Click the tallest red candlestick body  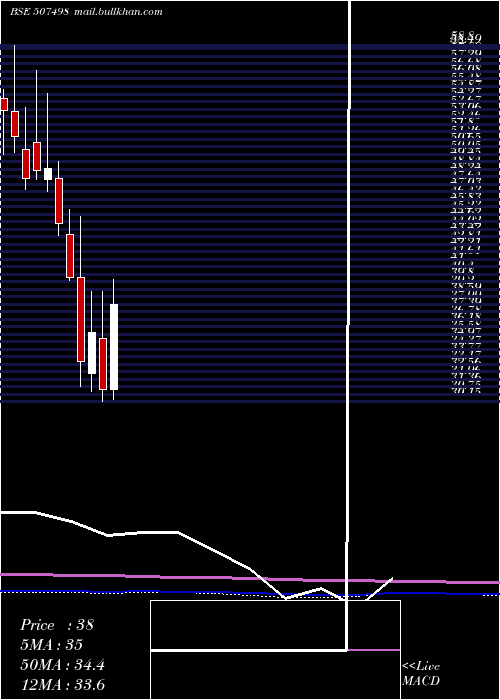[x=81, y=319]
